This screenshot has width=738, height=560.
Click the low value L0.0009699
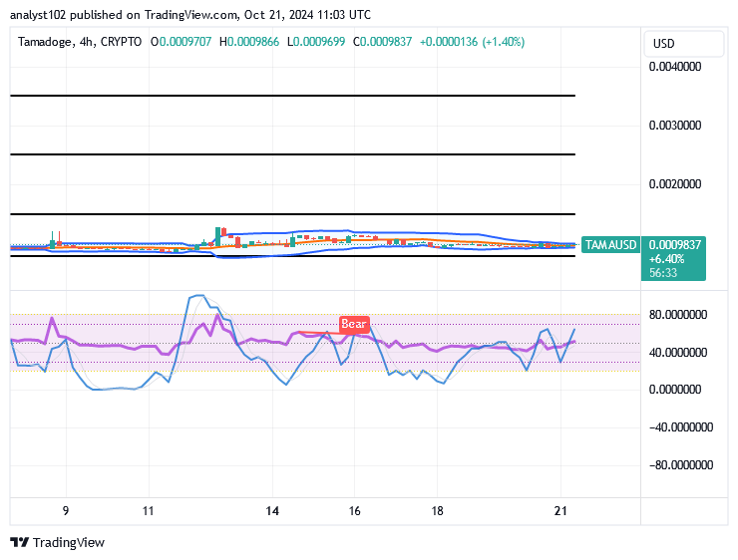(x=316, y=42)
